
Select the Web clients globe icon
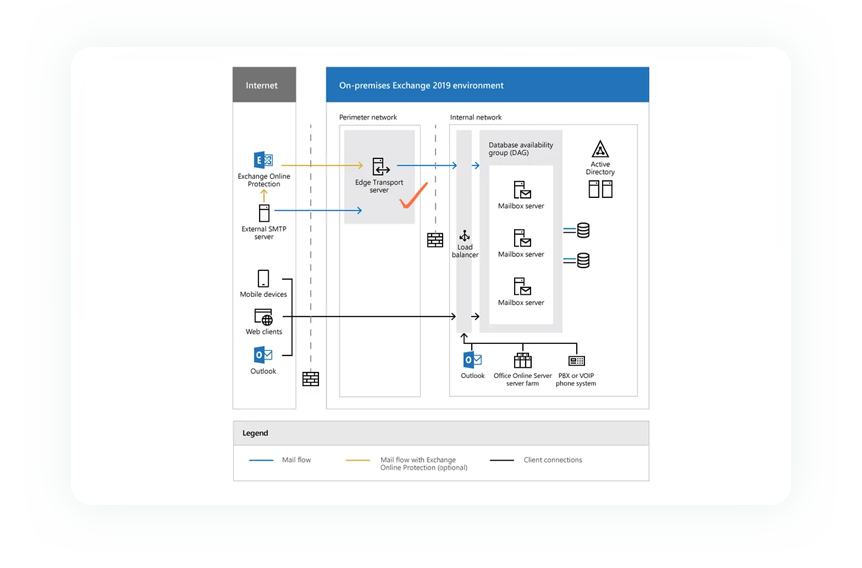263,318
